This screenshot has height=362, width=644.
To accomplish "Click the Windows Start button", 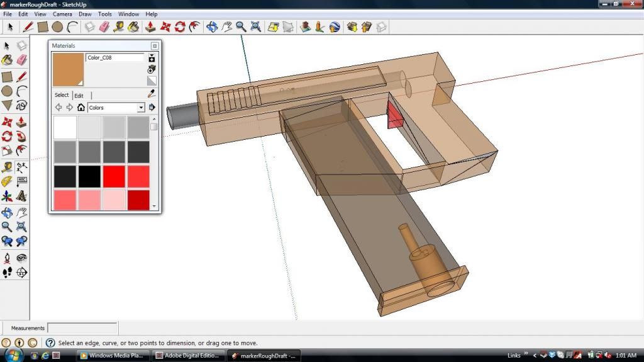I will point(14,355).
